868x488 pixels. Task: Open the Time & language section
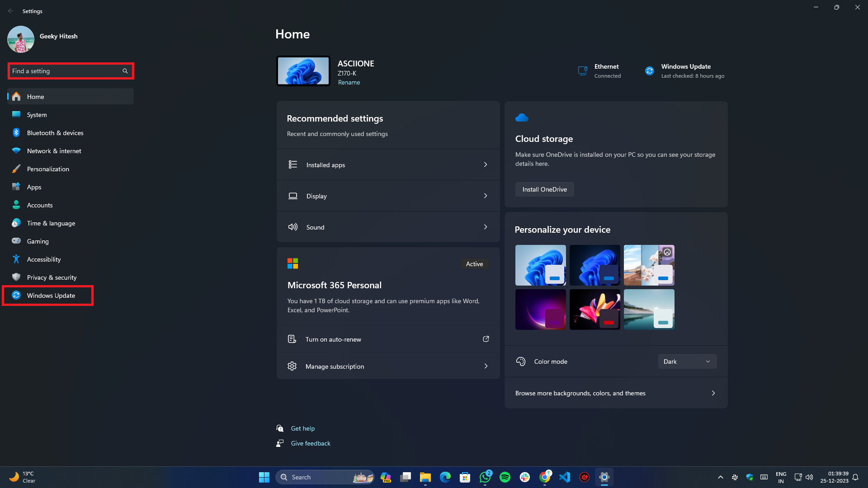51,223
